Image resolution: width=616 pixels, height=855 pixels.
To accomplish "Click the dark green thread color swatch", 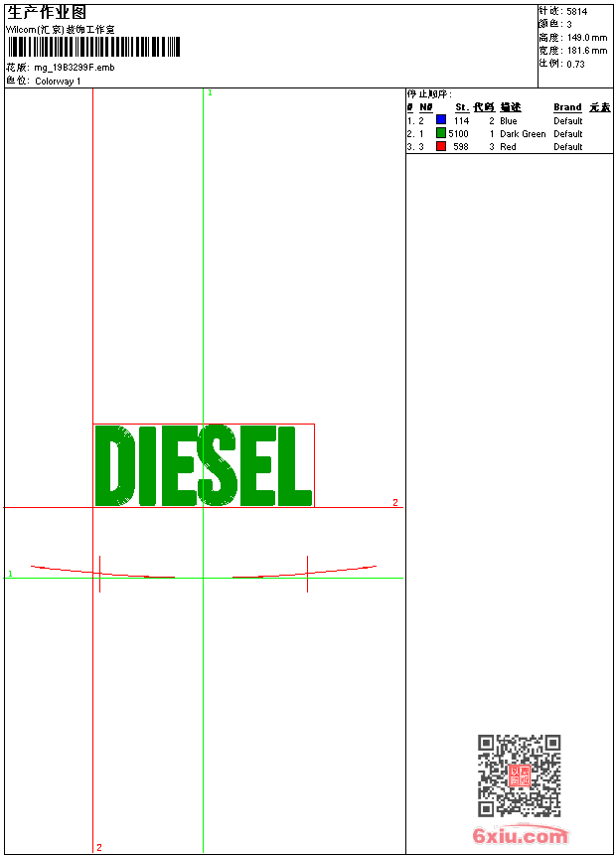I will tap(441, 133).
